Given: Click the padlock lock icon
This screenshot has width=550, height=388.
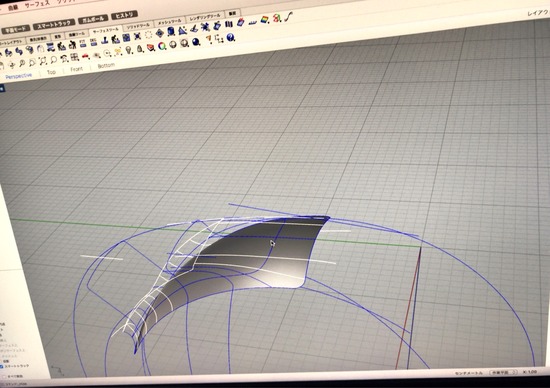Looking at the screenshot, I should [140, 49].
